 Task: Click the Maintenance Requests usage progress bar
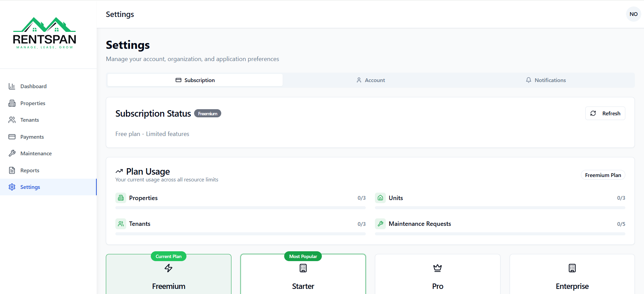tap(500, 234)
